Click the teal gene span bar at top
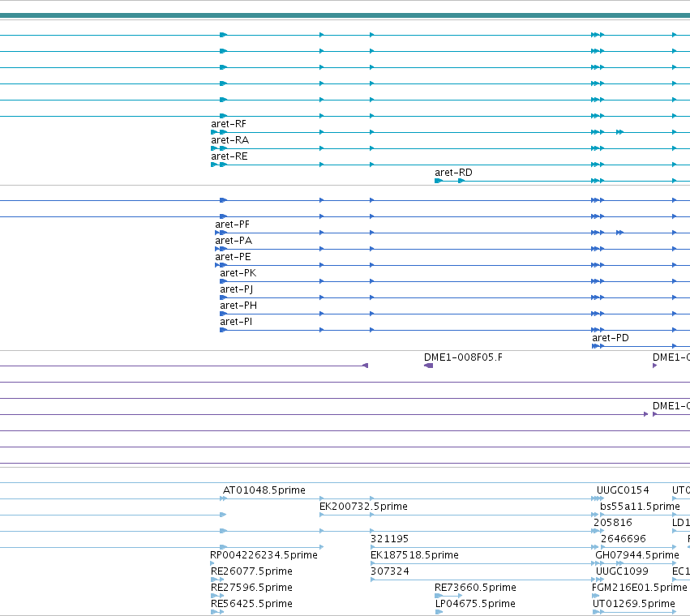Screen dimensions: 690x616 pos(345,16)
